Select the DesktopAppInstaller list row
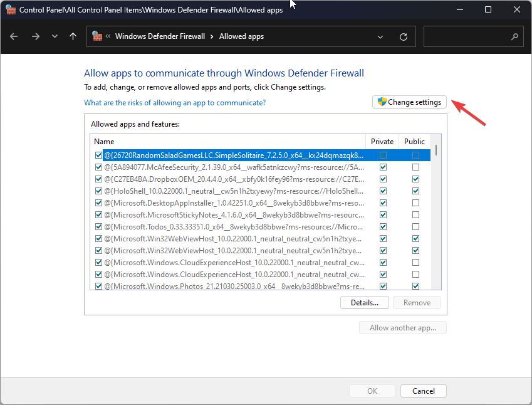This screenshot has width=532, height=405. click(x=261, y=202)
